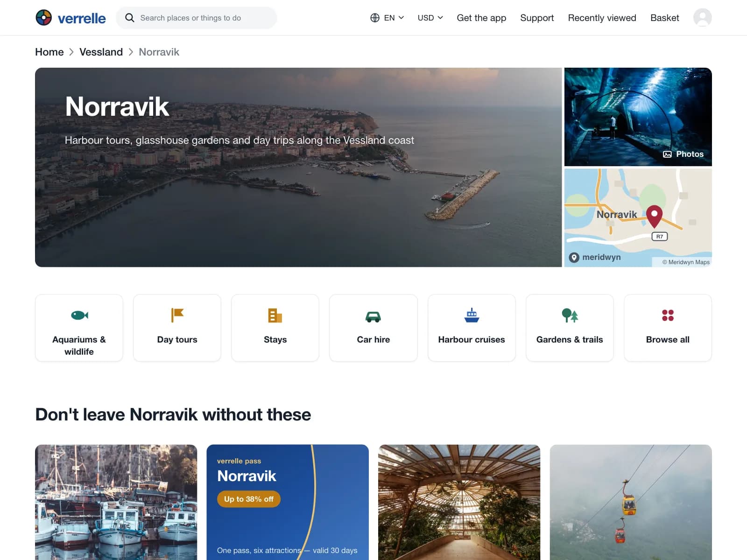Image resolution: width=747 pixels, height=560 pixels.
Task: Click the Harbour cruises boat icon
Action: (472, 315)
